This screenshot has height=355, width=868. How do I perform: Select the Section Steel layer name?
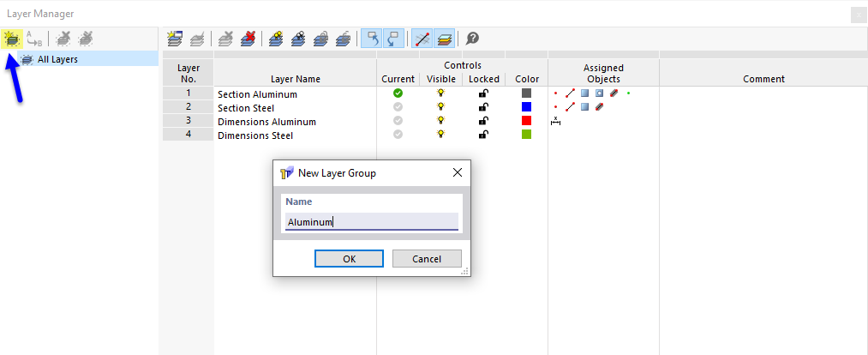tap(246, 108)
